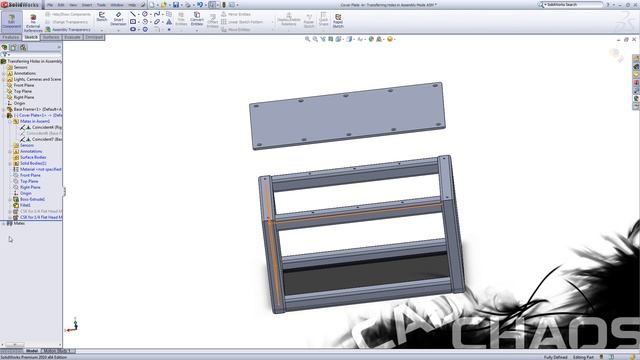Screen dimensions: 640x360
Task: Collapse Mates in Assem1 folder
Action: (x=10, y=121)
